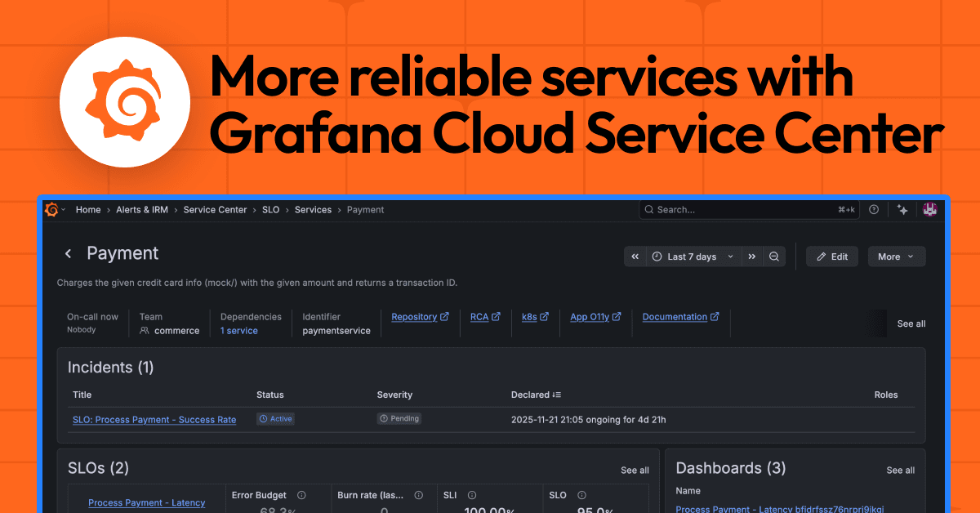Image resolution: width=980 pixels, height=513 pixels.
Task: Zoom out the time range with the magnifier icon
Action: click(x=773, y=256)
